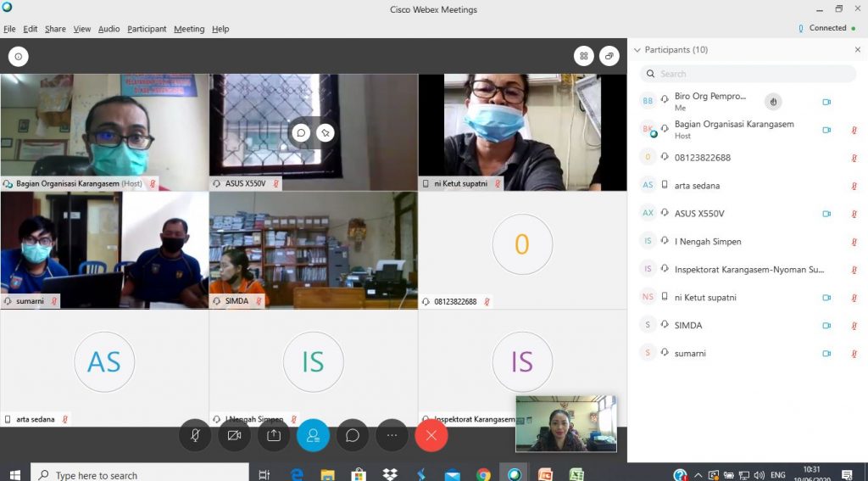The width and height of the screenshot is (868, 481).
Task: Unmute the microphone in meeting controls
Action: pyautogui.click(x=195, y=435)
